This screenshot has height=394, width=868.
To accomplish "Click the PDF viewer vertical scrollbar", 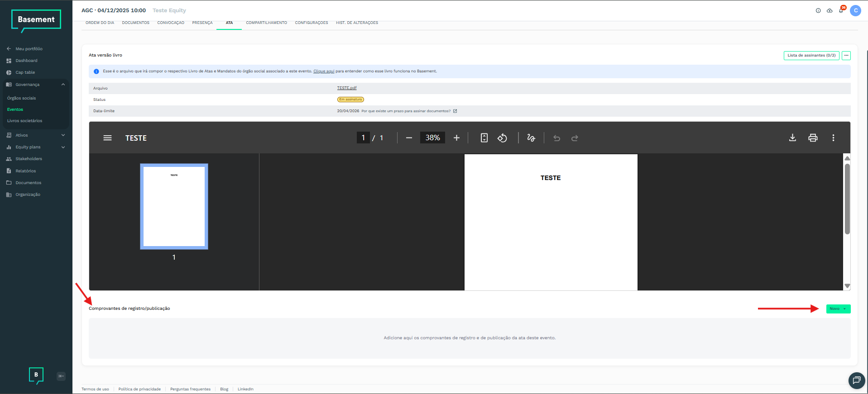I will (847, 199).
